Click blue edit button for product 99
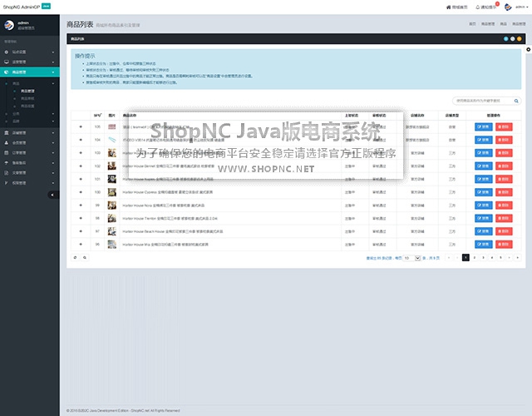The height and width of the screenshot is (416, 532). [484, 206]
